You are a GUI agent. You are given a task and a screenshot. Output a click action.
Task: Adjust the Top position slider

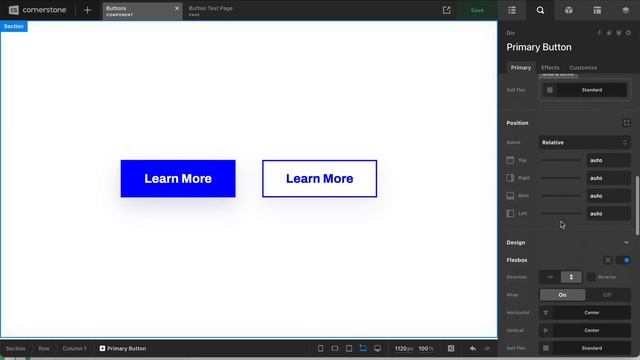pos(560,160)
